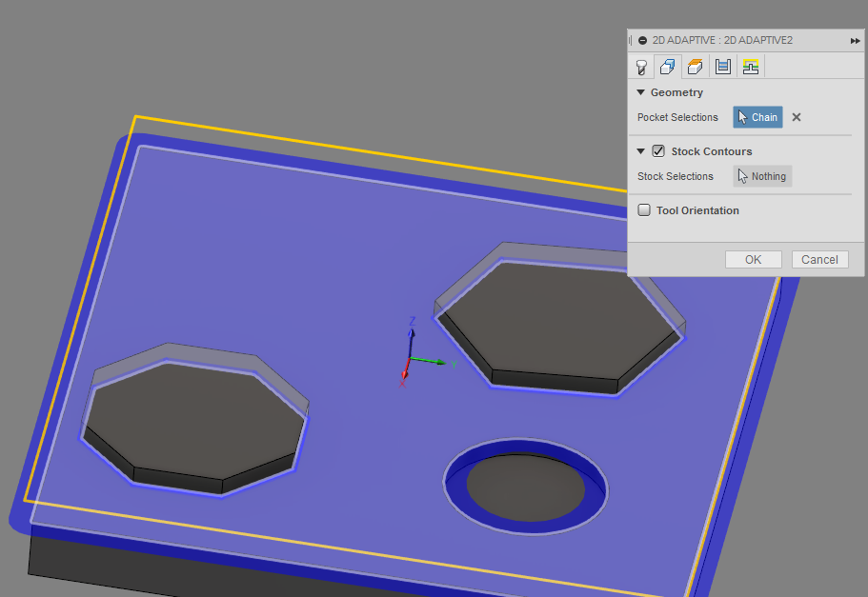
Task: Click the Stock Selections label
Action: pos(676,176)
